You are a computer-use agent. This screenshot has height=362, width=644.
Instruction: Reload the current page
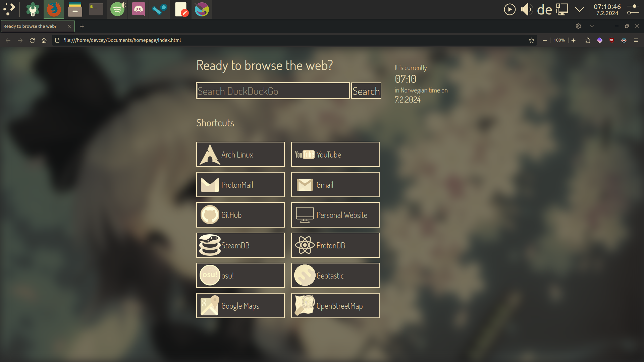click(x=32, y=40)
